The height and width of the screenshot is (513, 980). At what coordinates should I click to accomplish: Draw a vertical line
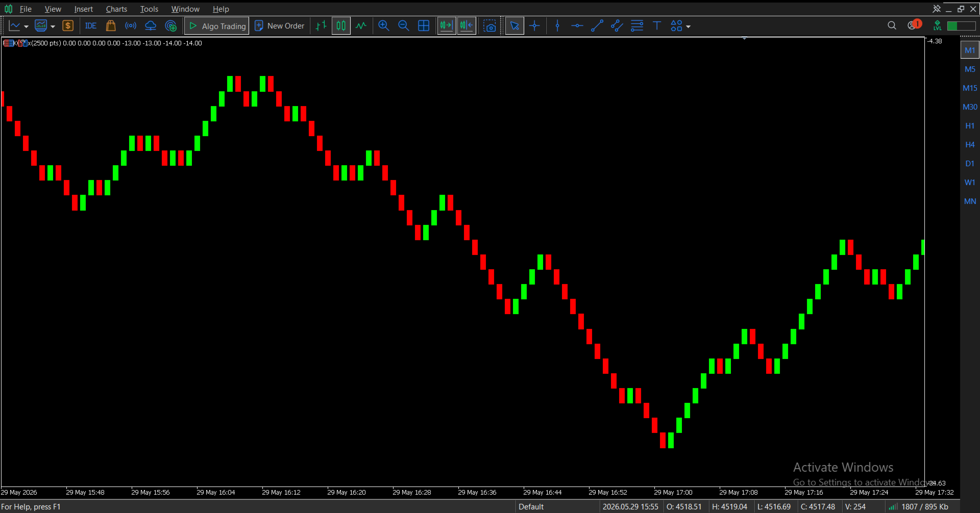557,26
